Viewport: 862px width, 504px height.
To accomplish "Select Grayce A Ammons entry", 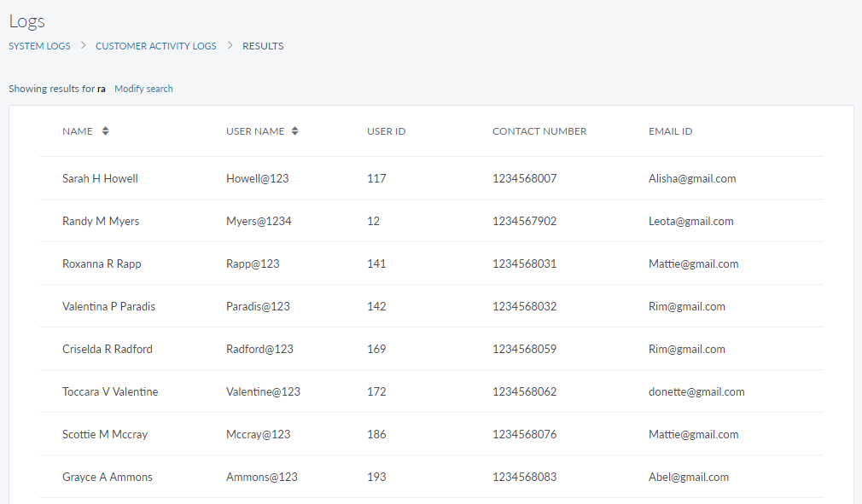I will coord(108,477).
